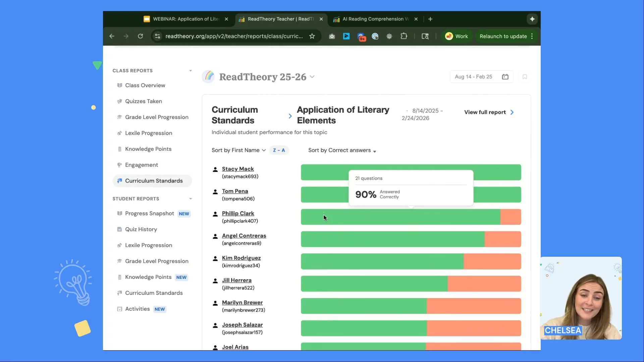Click the browser reload icon
644x362 pixels.
click(141, 36)
